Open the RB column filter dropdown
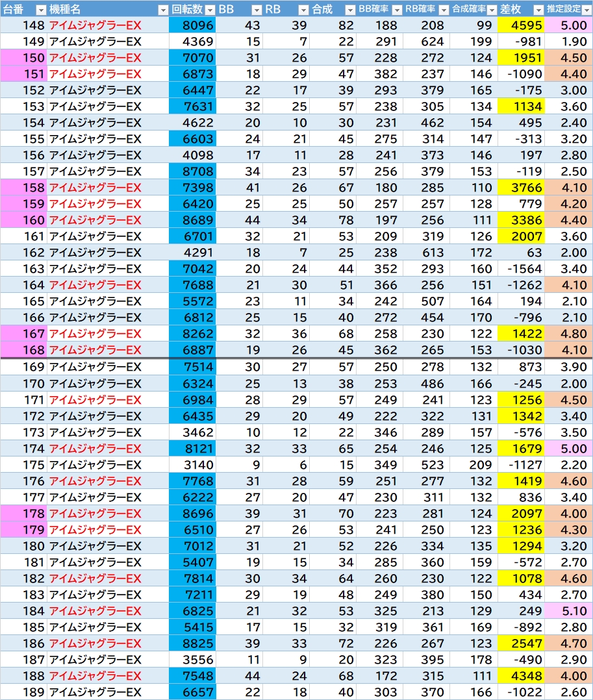Image resolution: width=593 pixels, height=700 pixels. pos(303,10)
